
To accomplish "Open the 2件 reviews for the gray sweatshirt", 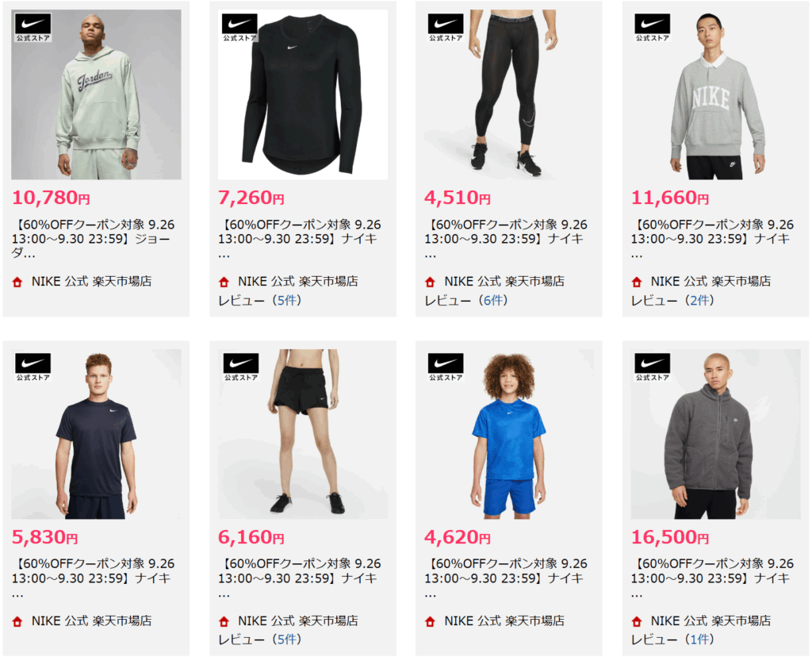I will (701, 301).
